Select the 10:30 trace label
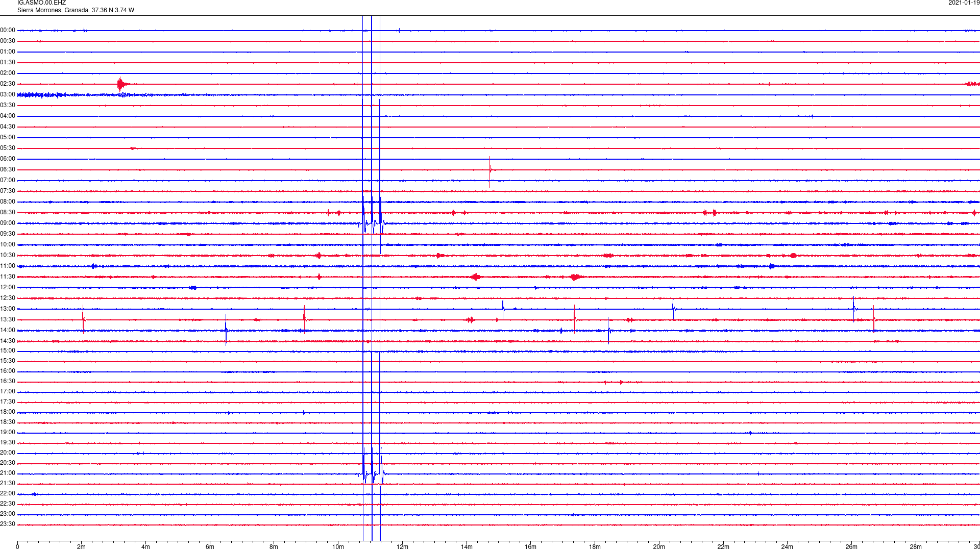The height and width of the screenshot is (551, 980). click(x=8, y=256)
